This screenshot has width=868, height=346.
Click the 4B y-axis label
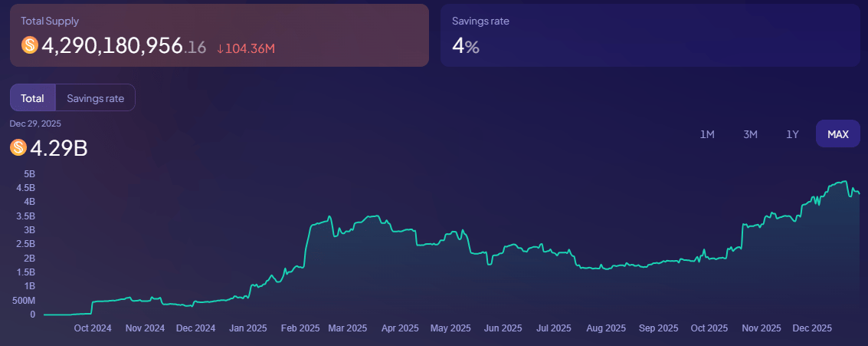(x=29, y=201)
